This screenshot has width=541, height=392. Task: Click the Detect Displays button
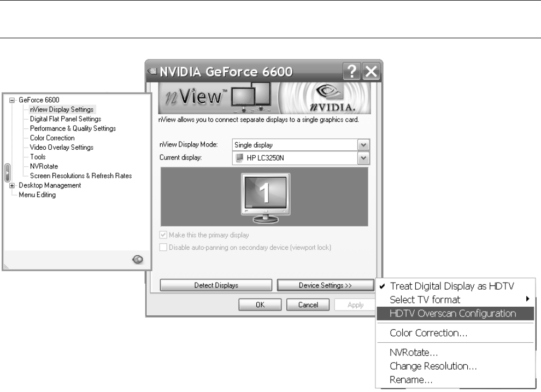(x=216, y=285)
